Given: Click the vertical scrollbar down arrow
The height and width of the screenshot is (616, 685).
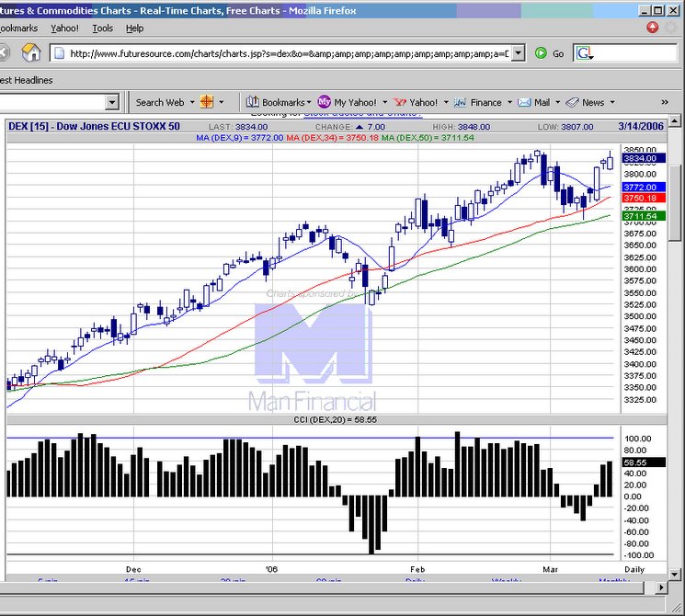Looking at the screenshot, I should (675, 575).
